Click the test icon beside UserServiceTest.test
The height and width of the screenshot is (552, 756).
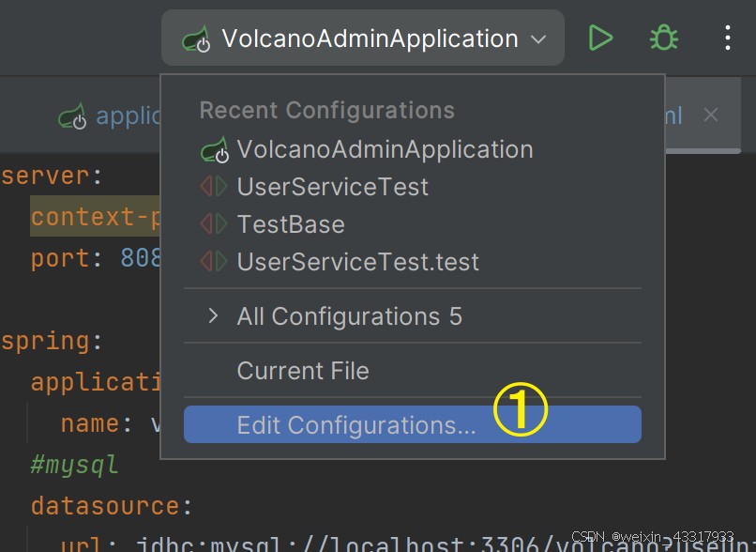tap(214, 262)
